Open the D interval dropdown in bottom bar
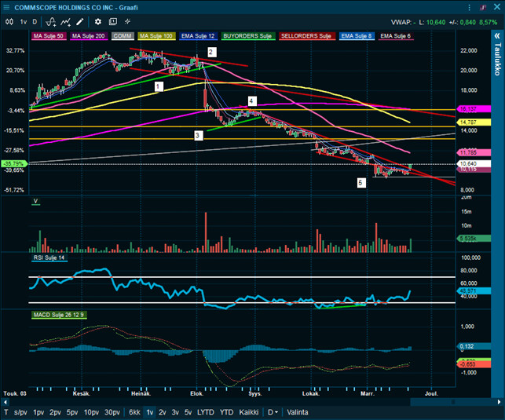This screenshot has width=505, height=420. point(273,411)
